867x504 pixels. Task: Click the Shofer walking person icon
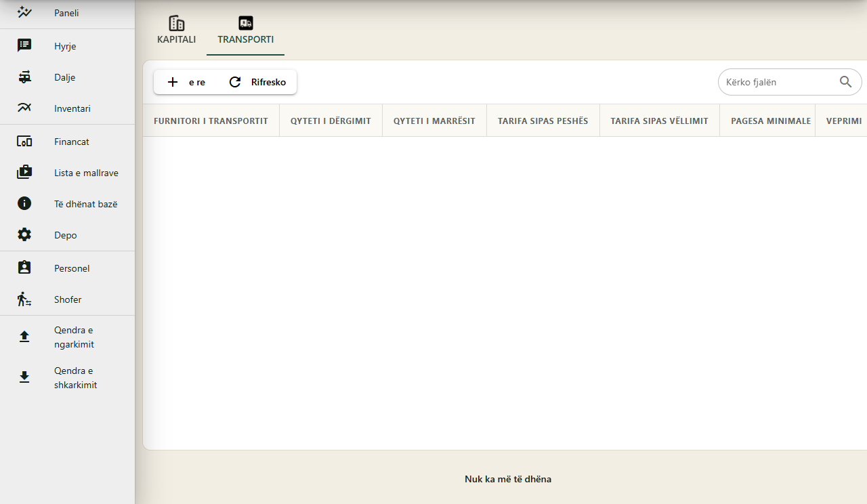click(x=24, y=299)
